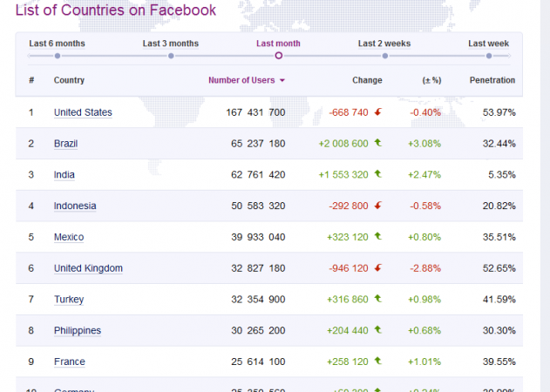
Task: Select the Last 6 months timeline point
Action: (58, 56)
